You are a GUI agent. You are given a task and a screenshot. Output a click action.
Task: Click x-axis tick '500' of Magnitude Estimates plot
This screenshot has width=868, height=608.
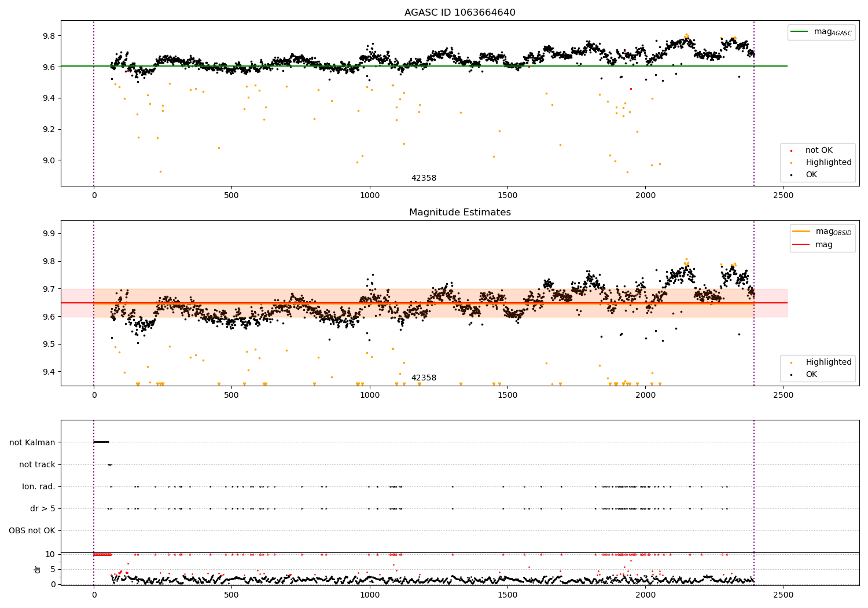[231, 395]
